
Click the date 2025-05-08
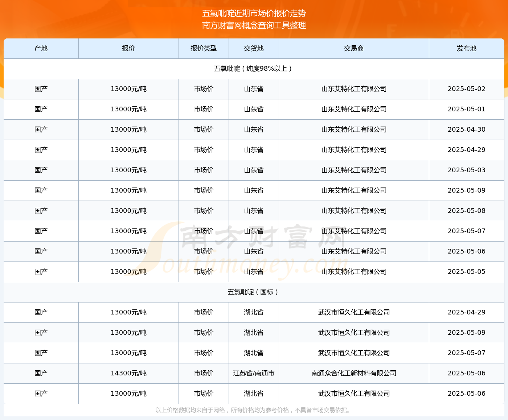466,211
